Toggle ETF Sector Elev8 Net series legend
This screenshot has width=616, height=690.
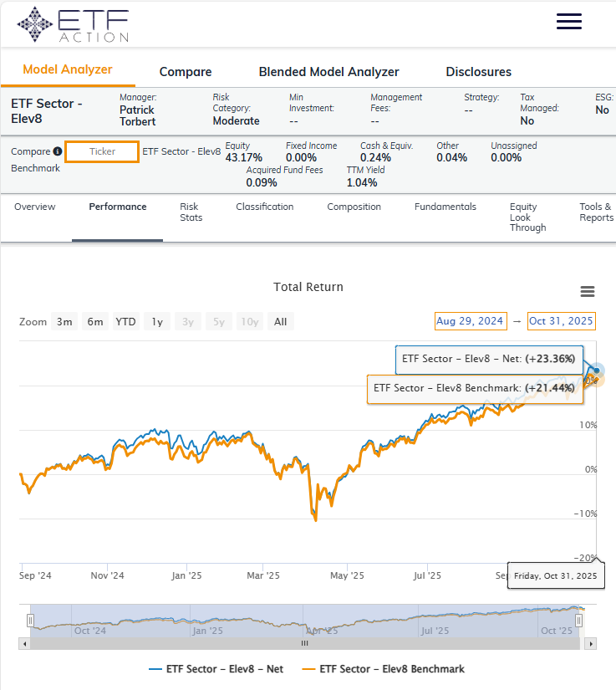216,669
